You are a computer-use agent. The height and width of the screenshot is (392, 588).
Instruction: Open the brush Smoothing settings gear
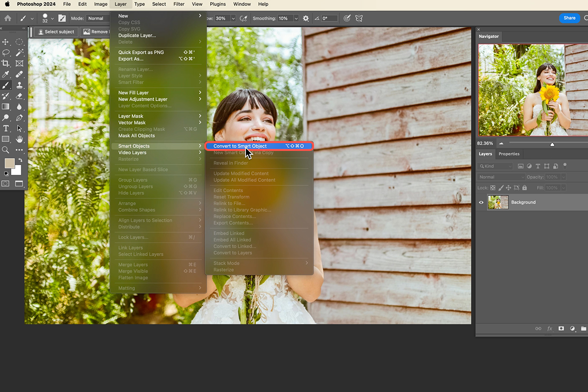[306, 18]
